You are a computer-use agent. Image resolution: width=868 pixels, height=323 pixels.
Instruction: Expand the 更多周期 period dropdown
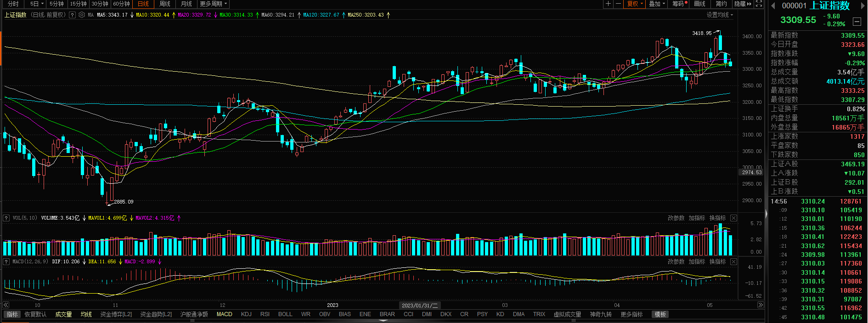click(213, 4)
